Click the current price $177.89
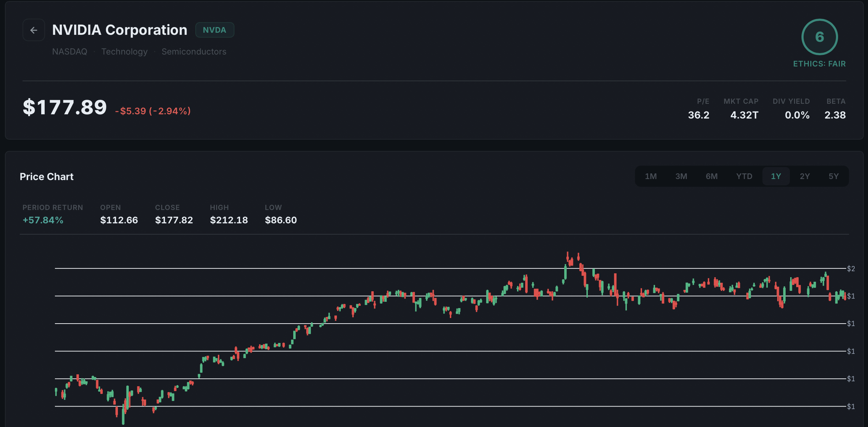868x427 pixels. click(65, 108)
